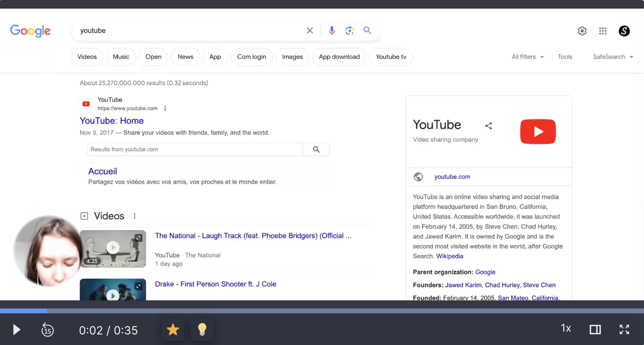Screen dimensions: 644x345
Task: Open Drake - First Person Shooter video link
Action: [x=216, y=284]
